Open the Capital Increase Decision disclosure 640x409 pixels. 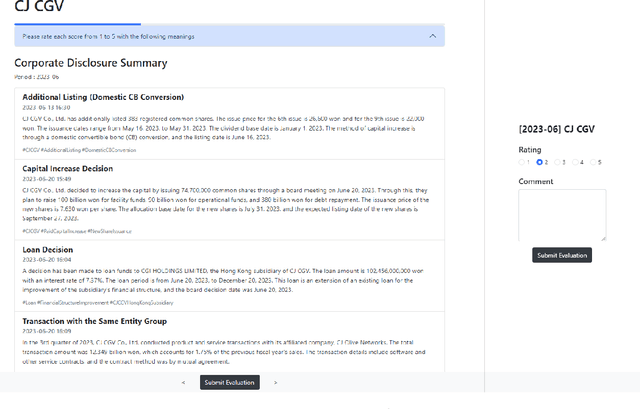[68, 169]
